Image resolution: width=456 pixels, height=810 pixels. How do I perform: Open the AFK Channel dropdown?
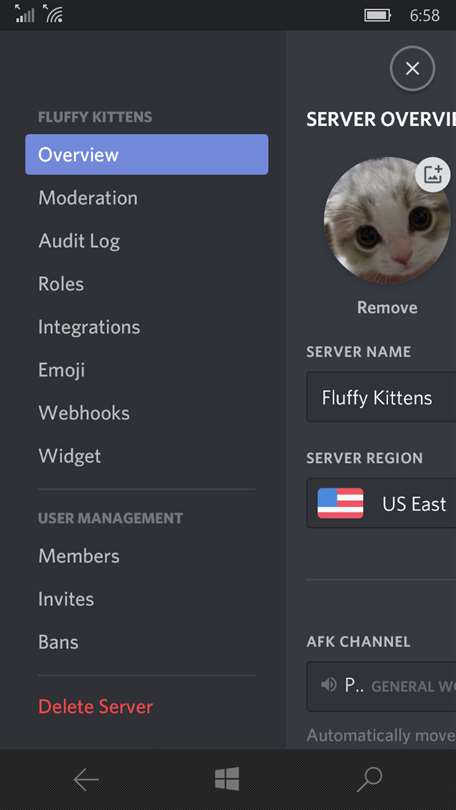(x=381, y=686)
